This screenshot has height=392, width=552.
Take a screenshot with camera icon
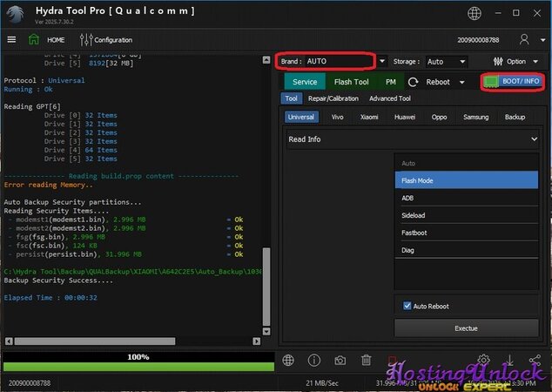point(340,360)
